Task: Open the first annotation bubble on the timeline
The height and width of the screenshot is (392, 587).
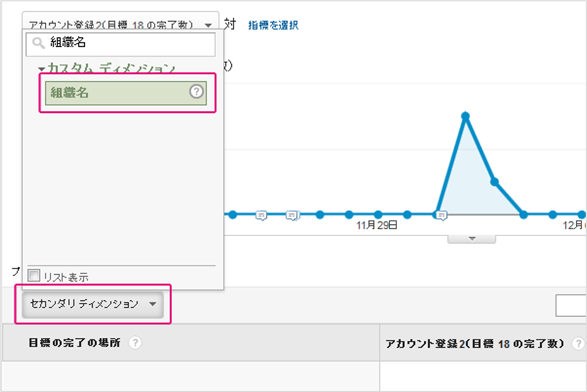Action: point(262,215)
